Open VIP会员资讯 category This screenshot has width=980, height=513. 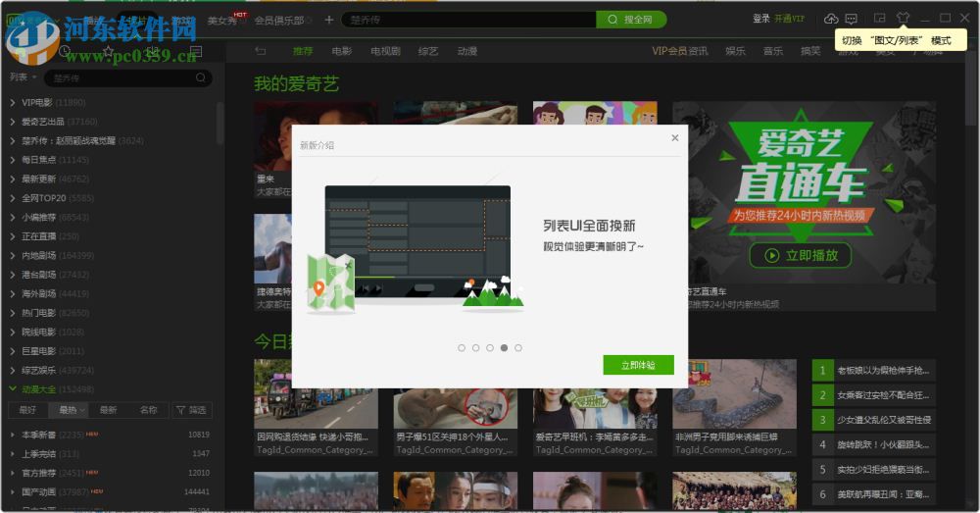[x=680, y=51]
